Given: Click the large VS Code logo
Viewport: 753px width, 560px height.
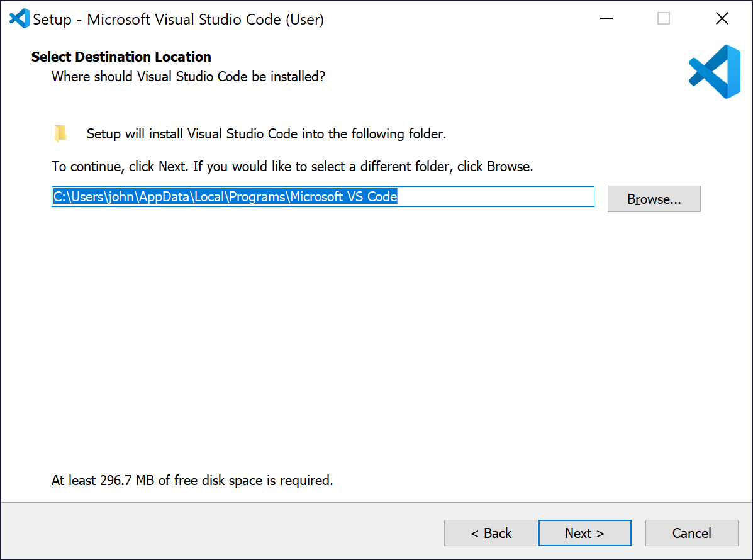Looking at the screenshot, I should pyautogui.click(x=715, y=72).
